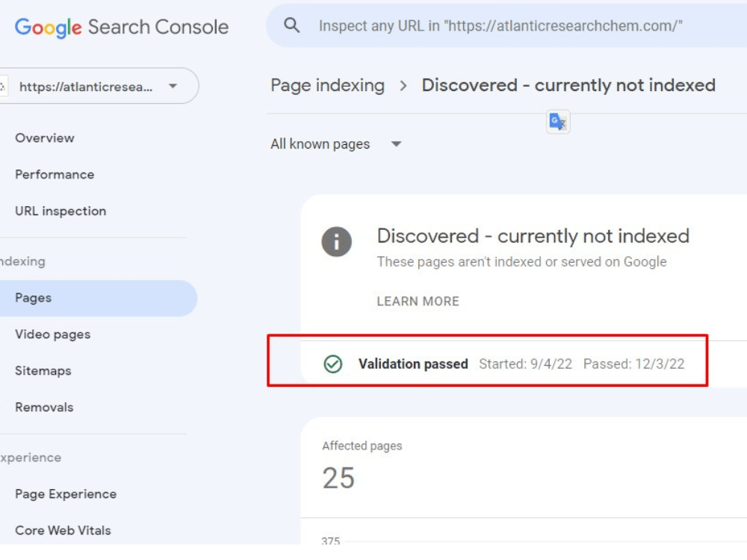The image size is (747, 560).
Task: Open Performance in the sidebar
Action: click(x=55, y=174)
